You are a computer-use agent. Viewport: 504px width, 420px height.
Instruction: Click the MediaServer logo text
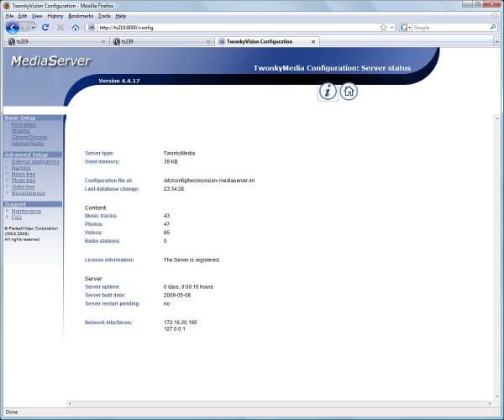click(50, 60)
